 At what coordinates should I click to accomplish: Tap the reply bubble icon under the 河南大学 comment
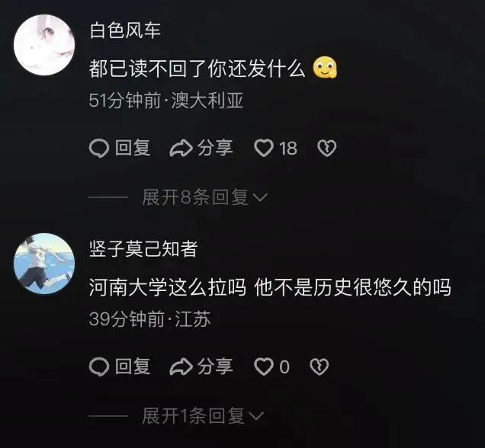99,367
